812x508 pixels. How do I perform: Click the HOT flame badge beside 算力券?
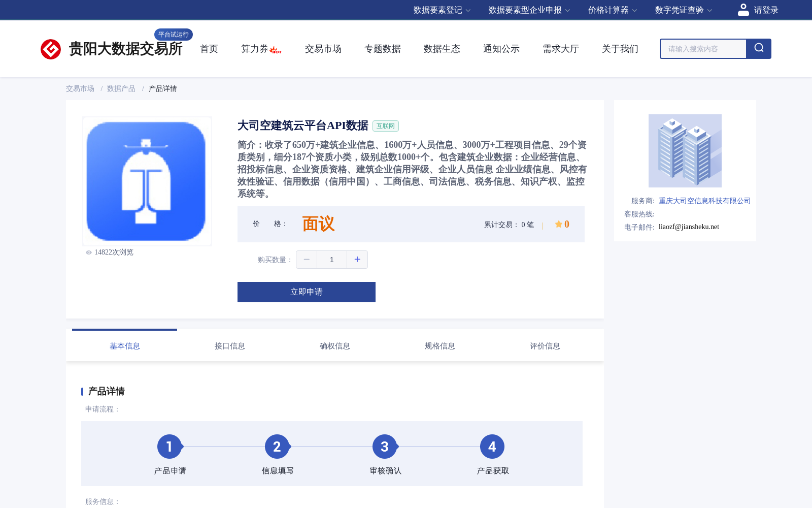(x=276, y=50)
